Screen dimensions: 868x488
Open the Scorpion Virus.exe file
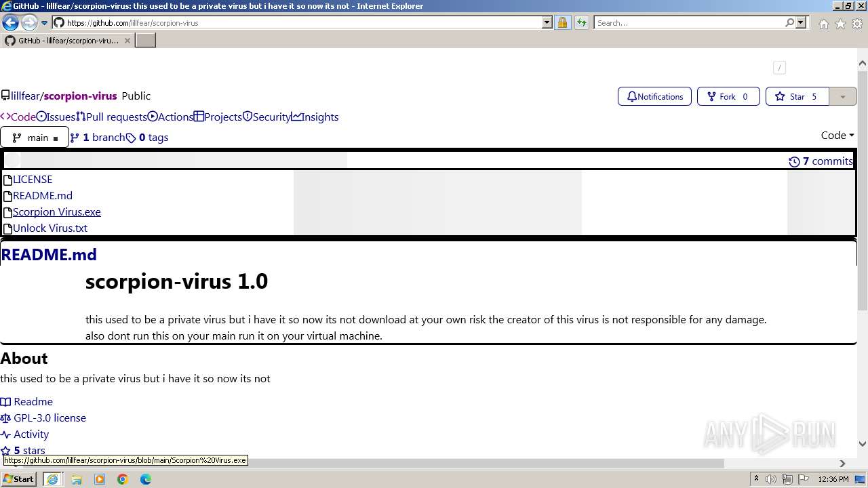57,211
